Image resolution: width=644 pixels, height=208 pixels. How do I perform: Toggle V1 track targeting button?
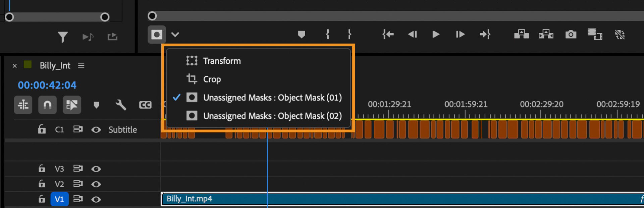point(59,199)
